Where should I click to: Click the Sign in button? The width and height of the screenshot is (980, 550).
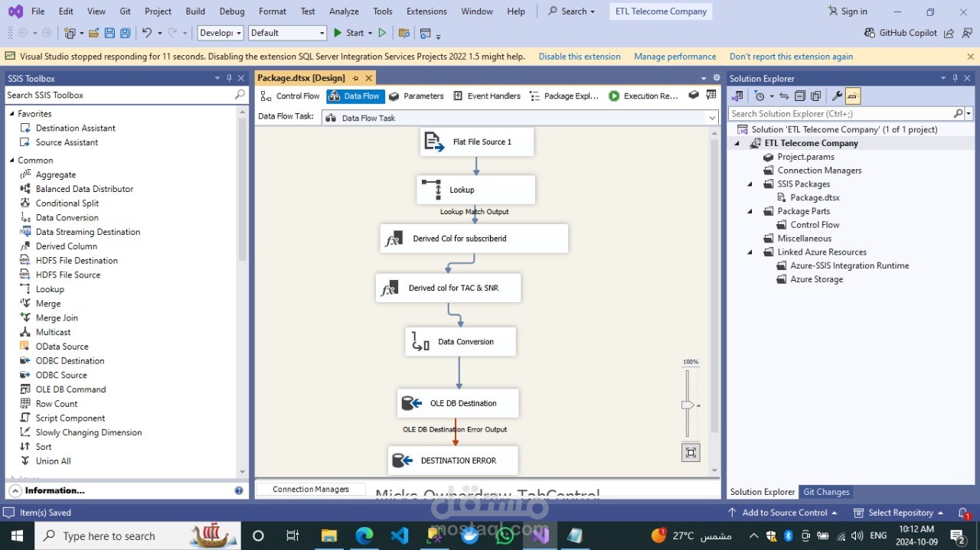848,11
